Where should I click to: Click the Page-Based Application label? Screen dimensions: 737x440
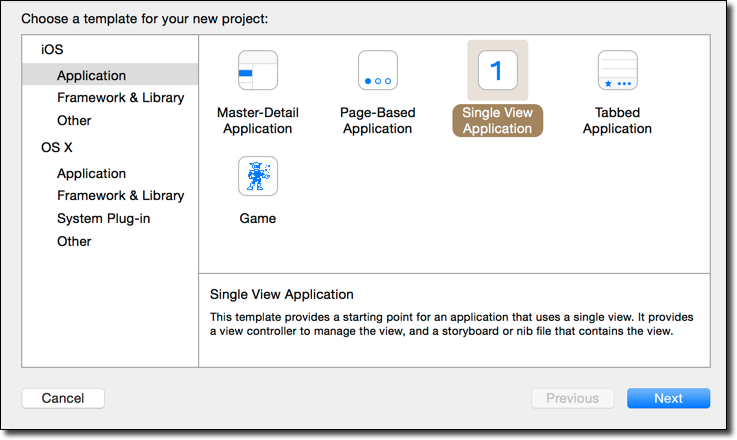(x=377, y=120)
